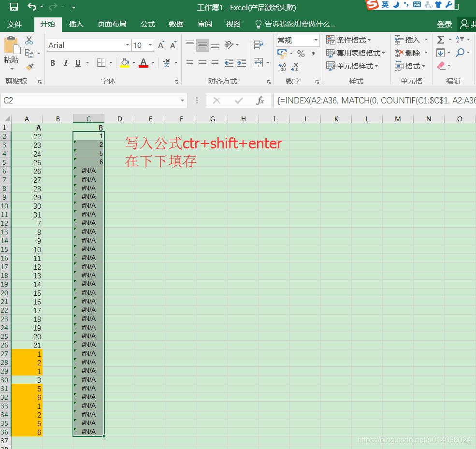Click the accounting currency format icon

(x=282, y=54)
